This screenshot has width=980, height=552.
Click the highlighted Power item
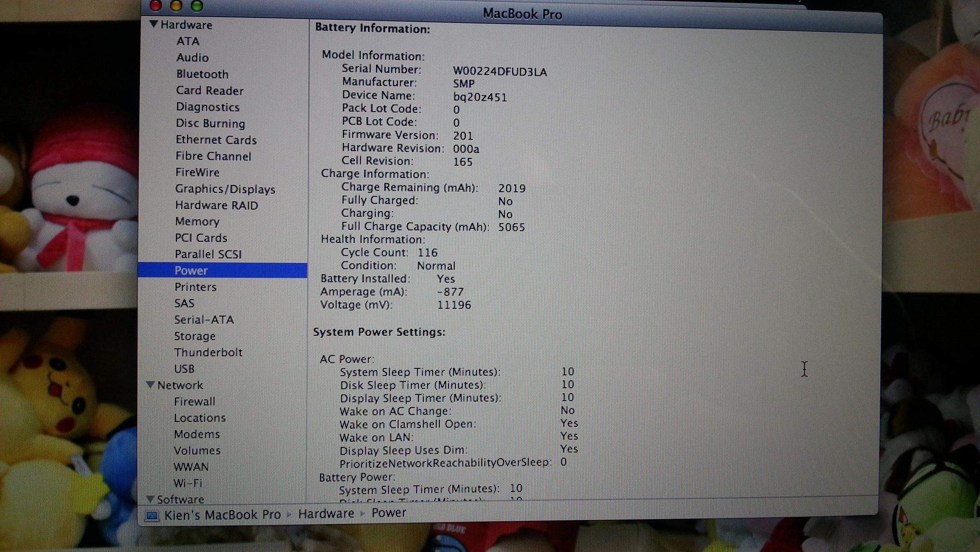[191, 270]
